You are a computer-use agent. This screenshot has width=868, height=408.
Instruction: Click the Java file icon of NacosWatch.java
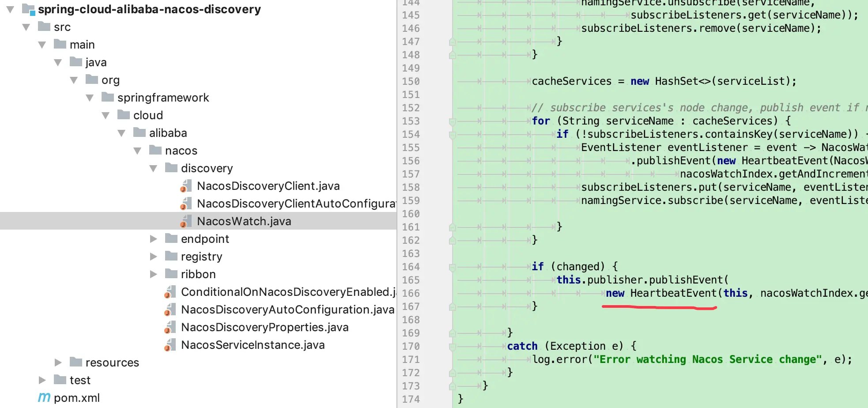[x=186, y=222]
